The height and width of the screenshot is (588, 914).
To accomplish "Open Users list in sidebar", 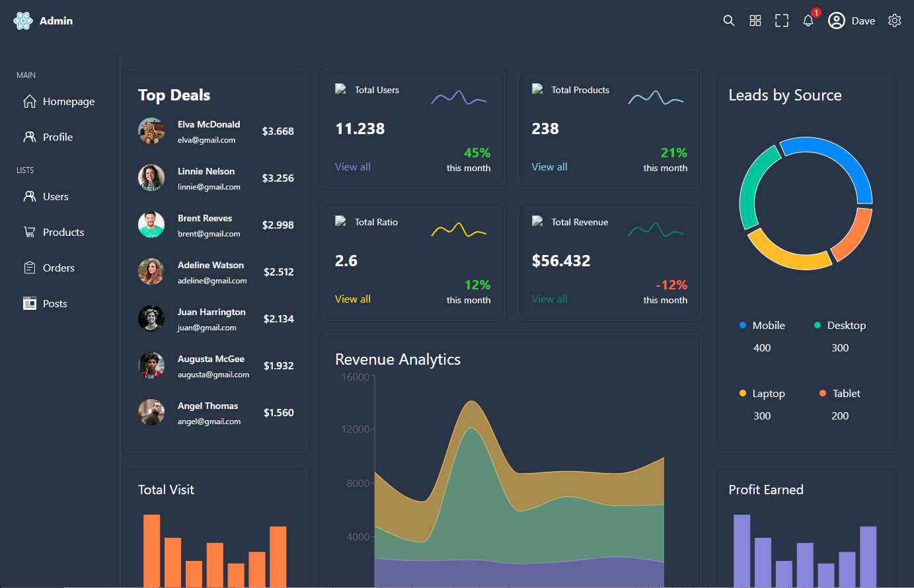I will (56, 196).
